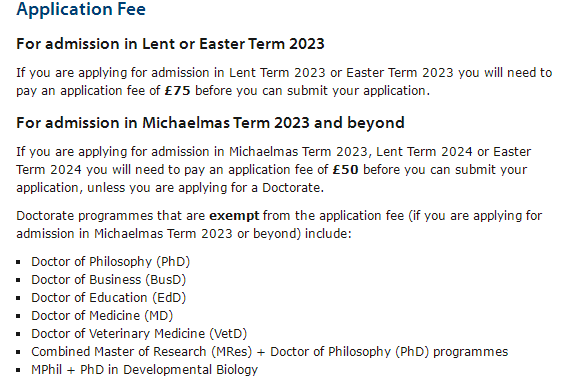Select the Doctor of Veterinary Medicine (VetD) item
Viewport: 581px width, 382px height.
tap(139, 334)
